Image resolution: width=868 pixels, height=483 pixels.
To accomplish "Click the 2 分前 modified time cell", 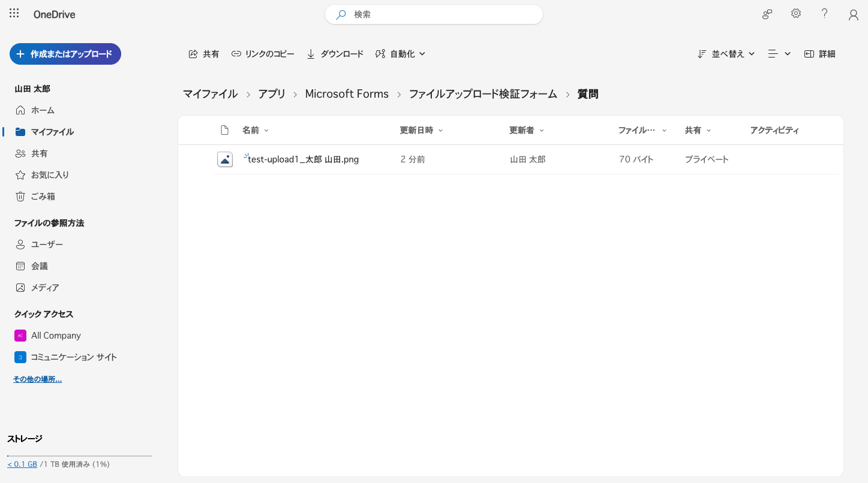I will tap(413, 159).
